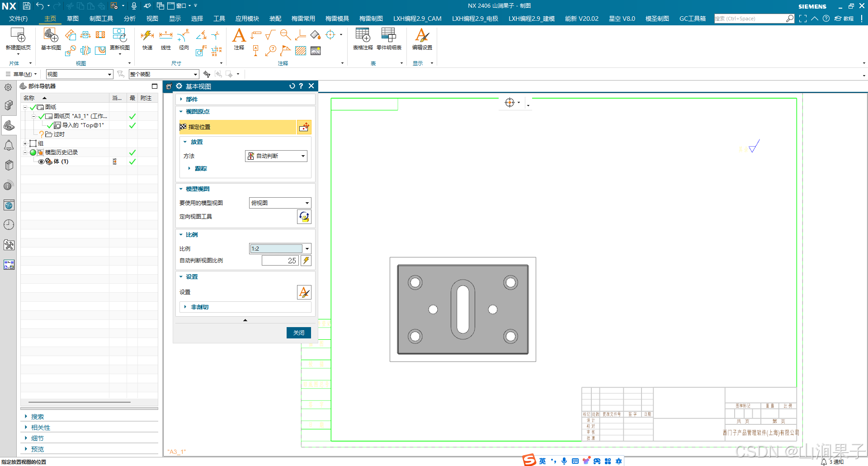Click the 注释 letter A tool
868x466 pixels.
[239, 35]
